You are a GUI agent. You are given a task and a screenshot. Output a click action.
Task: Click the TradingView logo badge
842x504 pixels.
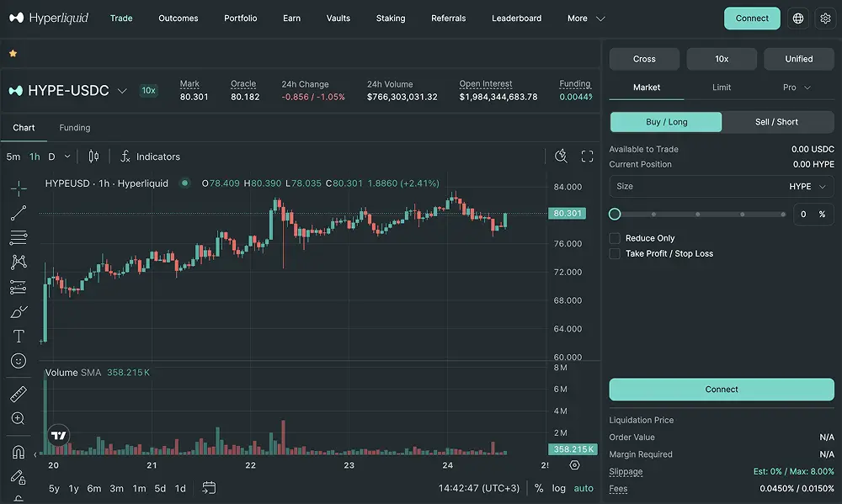tap(59, 435)
